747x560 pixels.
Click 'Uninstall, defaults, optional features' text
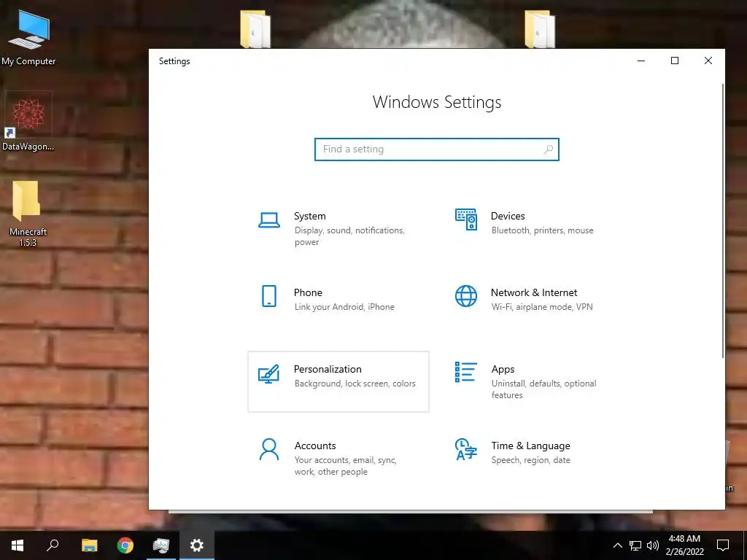pyautogui.click(x=543, y=389)
